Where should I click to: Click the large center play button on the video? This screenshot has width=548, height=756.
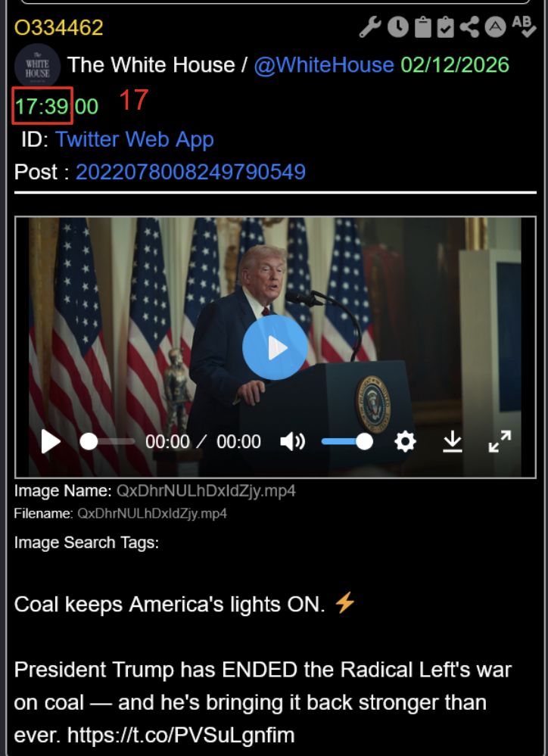[276, 347]
